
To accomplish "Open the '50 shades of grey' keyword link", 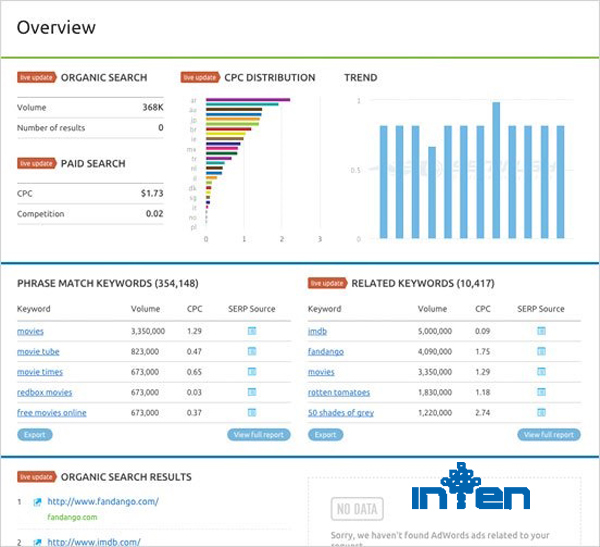I will click(342, 413).
